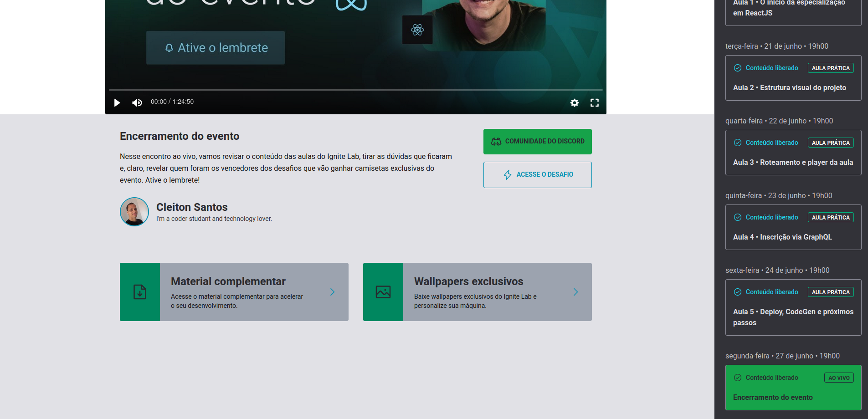Screen dimensions: 868x419
Task: Click the Comunidade do Discord button
Action: (x=537, y=141)
